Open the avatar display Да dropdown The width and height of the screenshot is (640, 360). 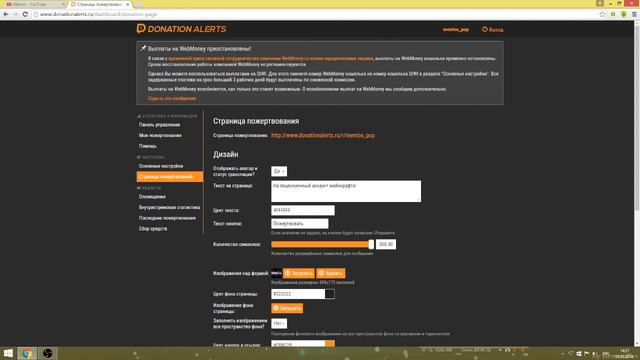(279, 171)
